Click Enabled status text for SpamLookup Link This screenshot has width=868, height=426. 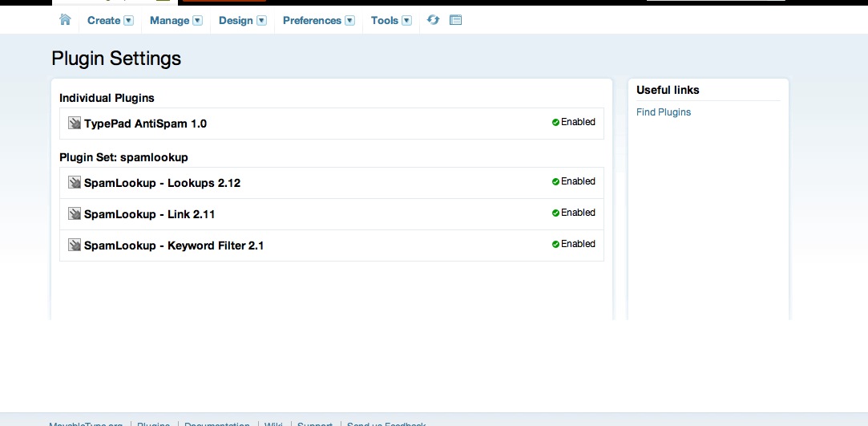[x=578, y=212]
